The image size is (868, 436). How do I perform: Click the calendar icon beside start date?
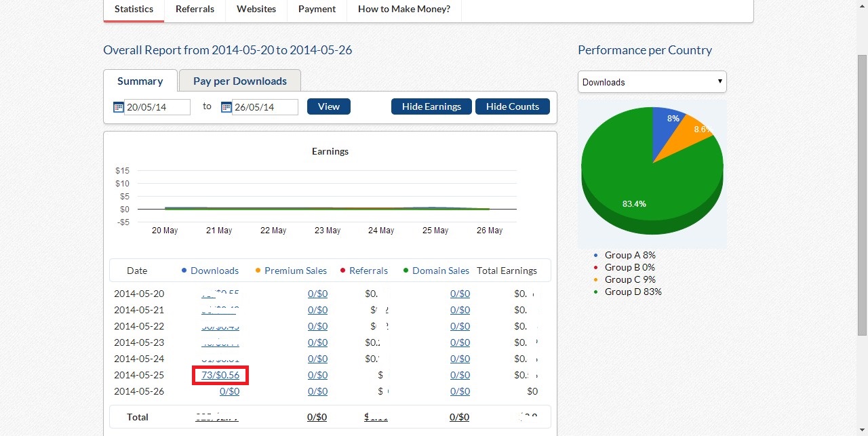pyautogui.click(x=118, y=107)
